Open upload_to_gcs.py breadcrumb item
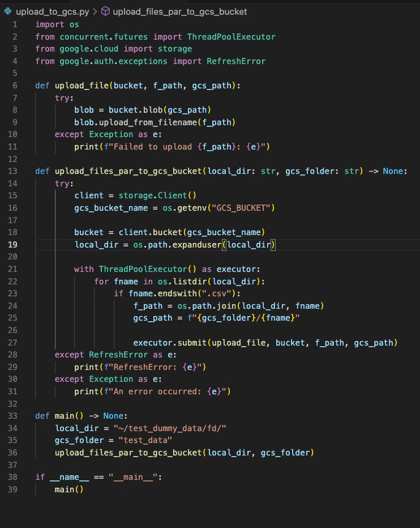420x528 pixels. [x=53, y=12]
